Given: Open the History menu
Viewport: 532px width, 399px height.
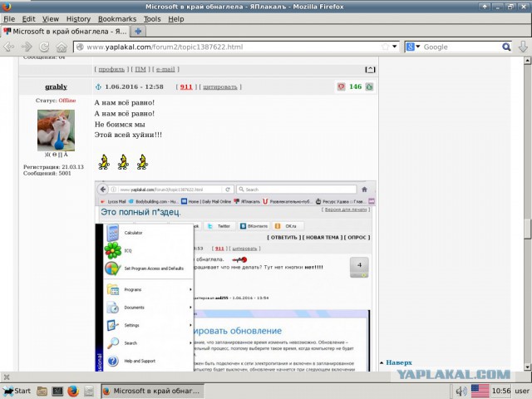Looking at the screenshot, I should [78, 19].
